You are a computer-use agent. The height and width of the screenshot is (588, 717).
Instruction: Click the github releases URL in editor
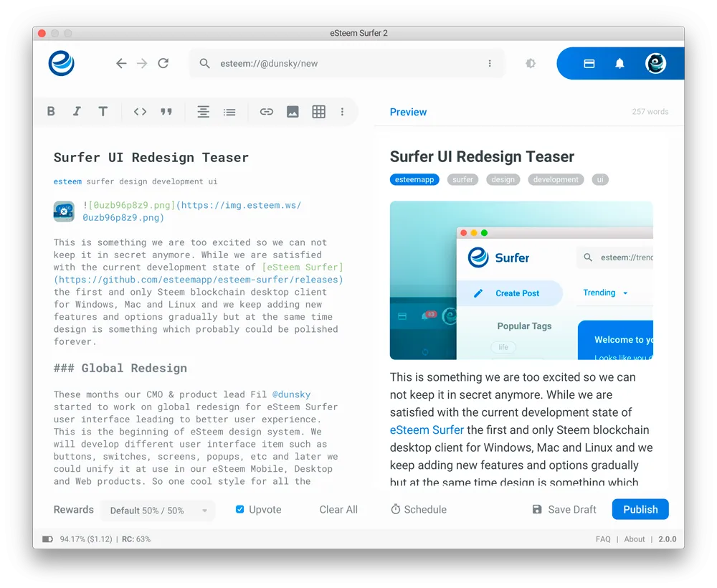199,280
